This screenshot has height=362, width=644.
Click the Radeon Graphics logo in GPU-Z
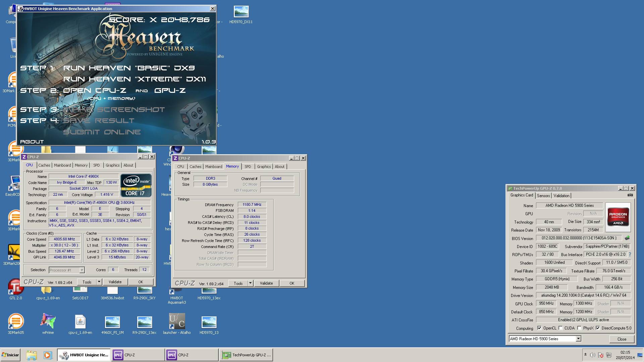(618, 217)
